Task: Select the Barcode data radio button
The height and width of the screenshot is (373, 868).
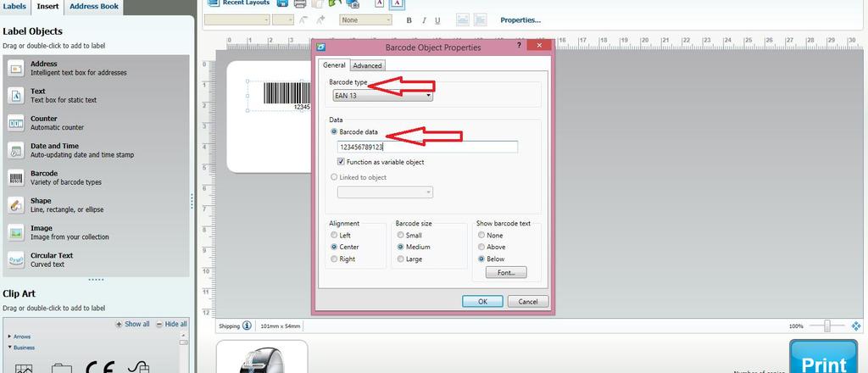Action: click(x=334, y=131)
